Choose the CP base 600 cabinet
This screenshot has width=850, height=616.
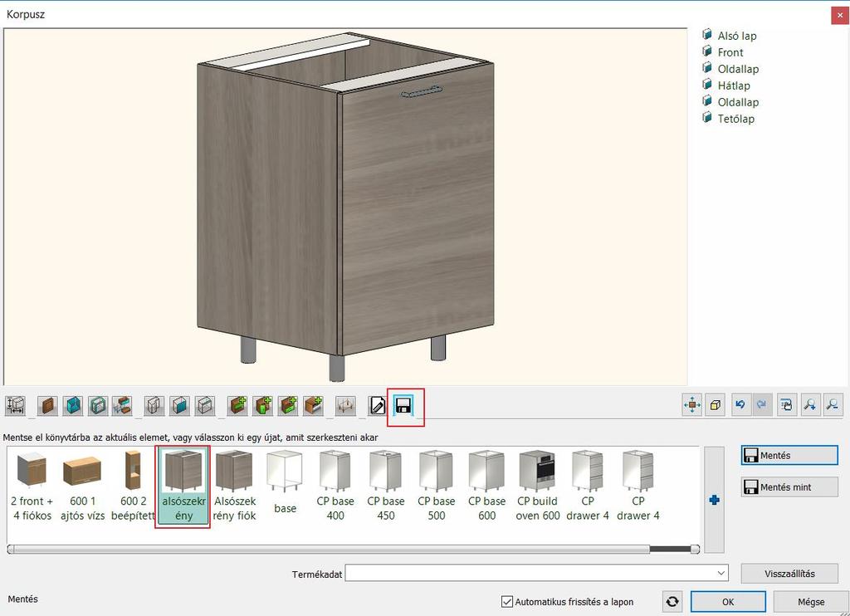coord(486,486)
